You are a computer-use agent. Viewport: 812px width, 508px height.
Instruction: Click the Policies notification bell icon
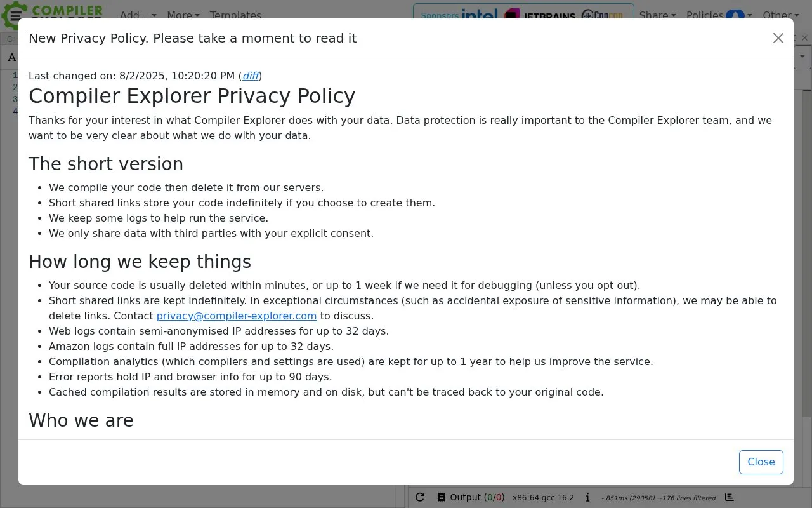point(735,15)
